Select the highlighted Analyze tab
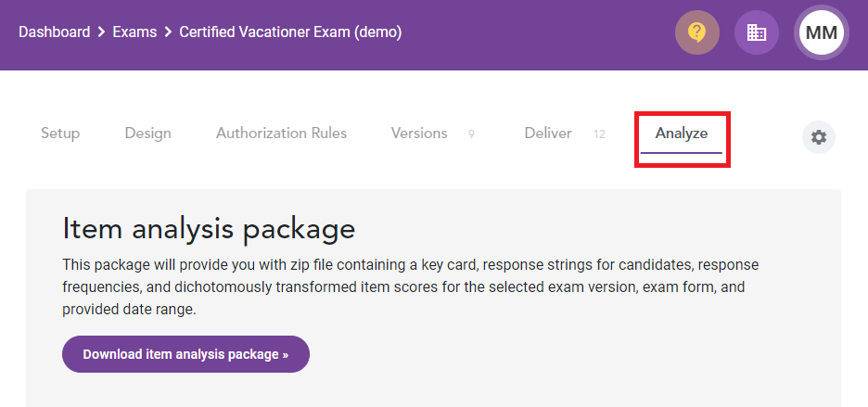 point(682,134)
